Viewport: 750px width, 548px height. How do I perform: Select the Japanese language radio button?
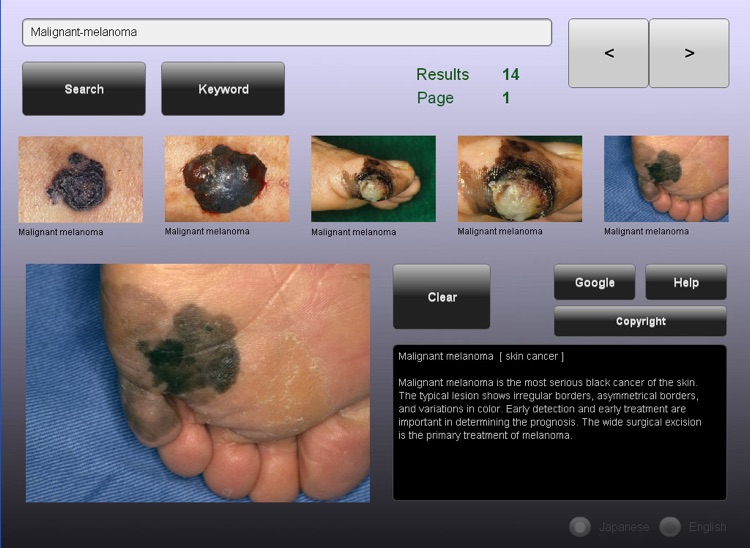(580, 527)
